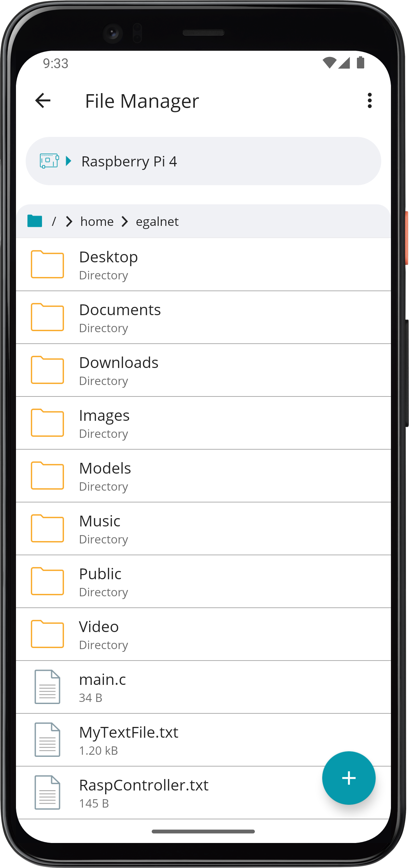Open MyTextFile.txt
409x868 pixels.
click(203, 740)
